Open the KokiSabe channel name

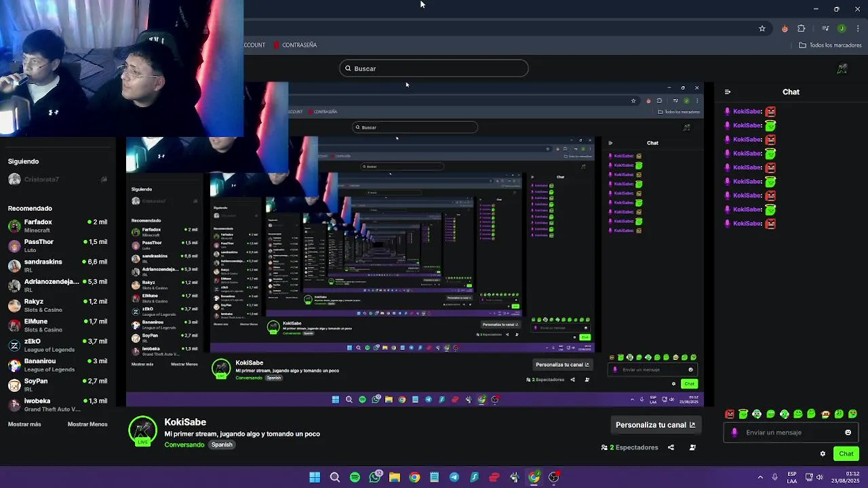pyautogui.click(x=185, y=422)
